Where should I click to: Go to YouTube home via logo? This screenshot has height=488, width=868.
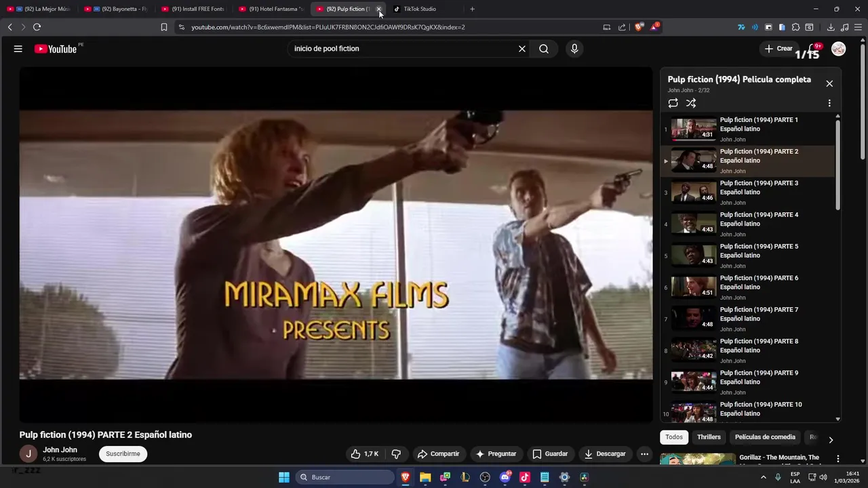56,49
